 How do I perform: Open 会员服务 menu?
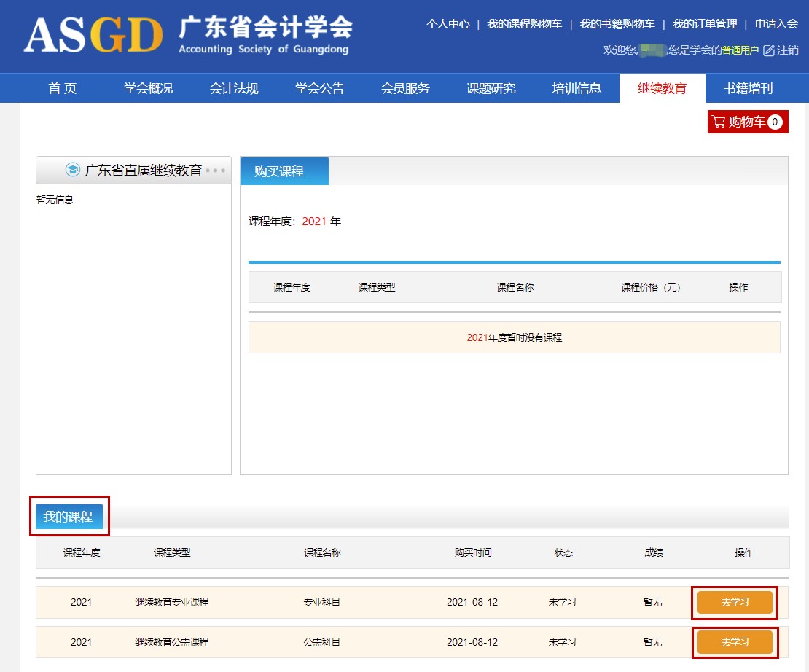(x=405, y=88)
